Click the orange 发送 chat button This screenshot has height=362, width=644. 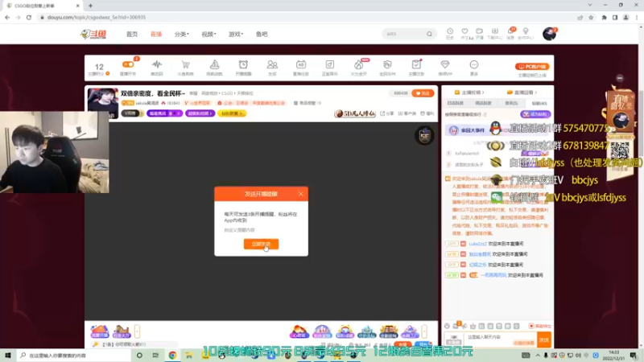click(544, 339)
